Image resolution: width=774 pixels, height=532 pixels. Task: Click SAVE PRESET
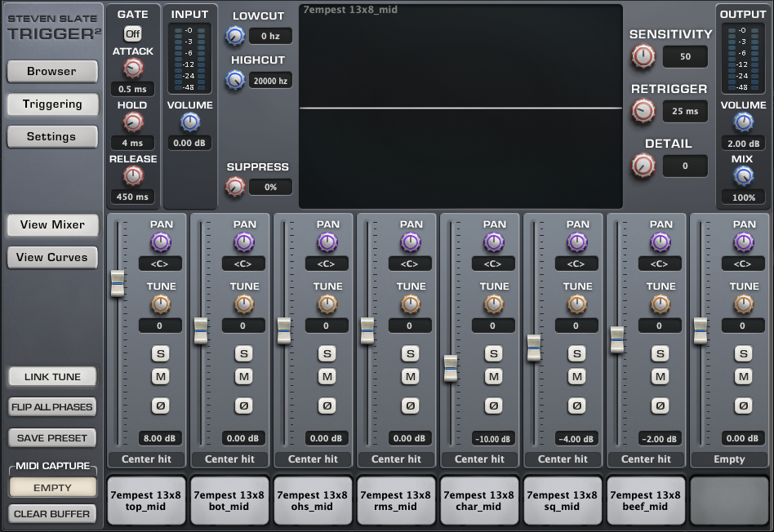(52, 438)
